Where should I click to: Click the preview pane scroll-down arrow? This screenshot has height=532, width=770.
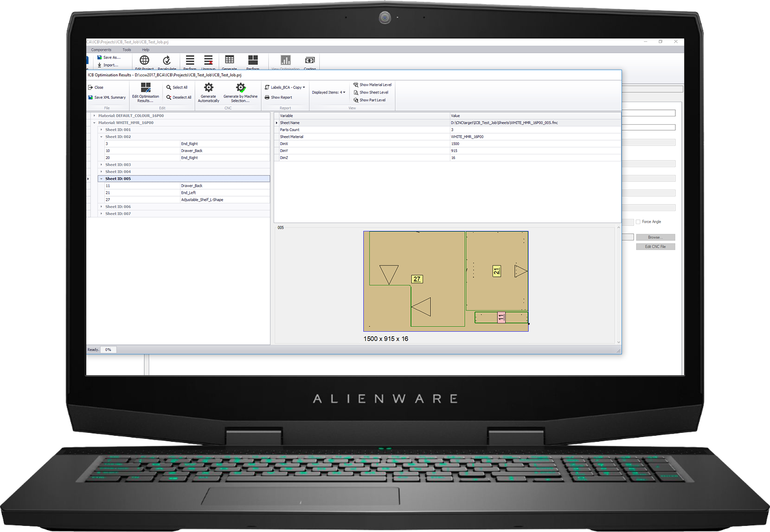pyautogui.click(x=618, y=342)
